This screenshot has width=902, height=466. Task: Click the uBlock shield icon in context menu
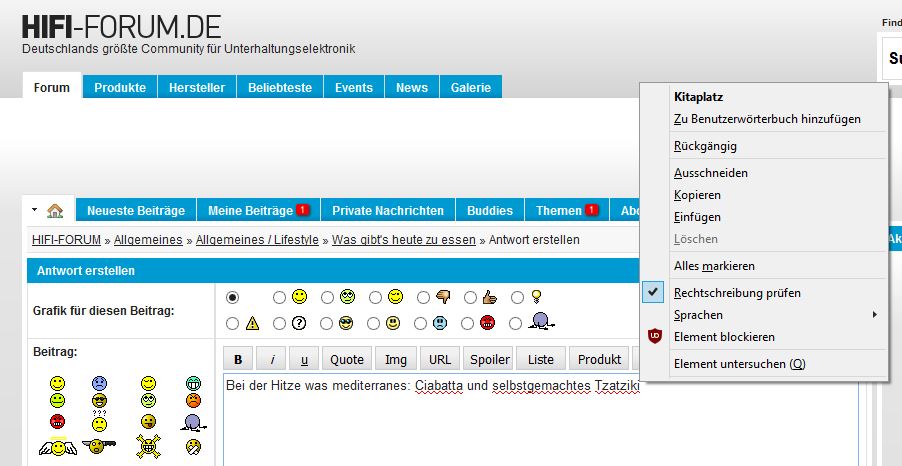click(654, 337)
